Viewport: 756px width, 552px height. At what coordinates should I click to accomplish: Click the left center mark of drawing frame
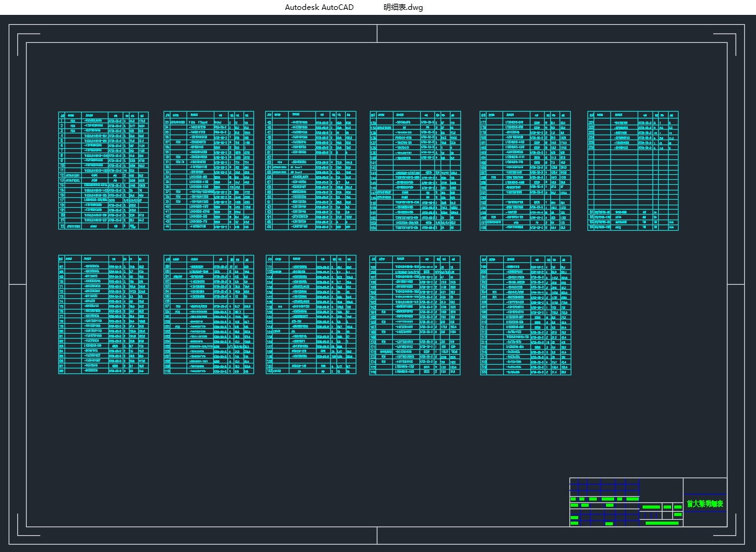coord(17,284)
